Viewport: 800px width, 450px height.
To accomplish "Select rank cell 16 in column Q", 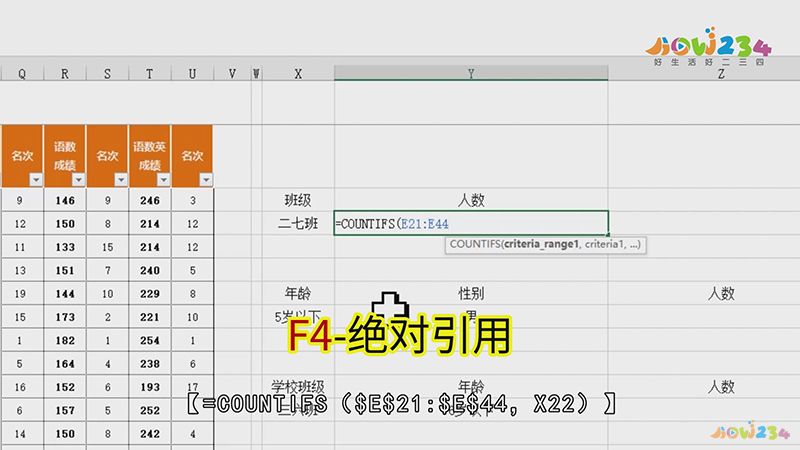I will point(20,387).
